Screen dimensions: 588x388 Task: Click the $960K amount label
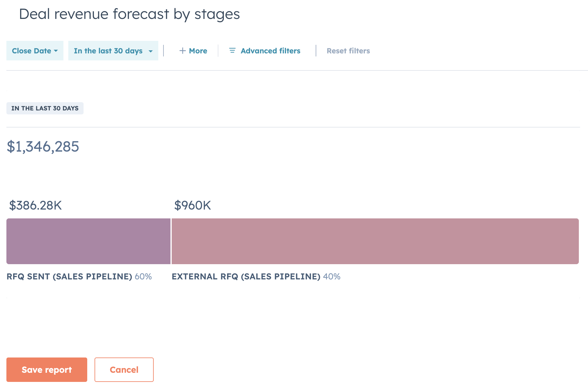[192, 205]
